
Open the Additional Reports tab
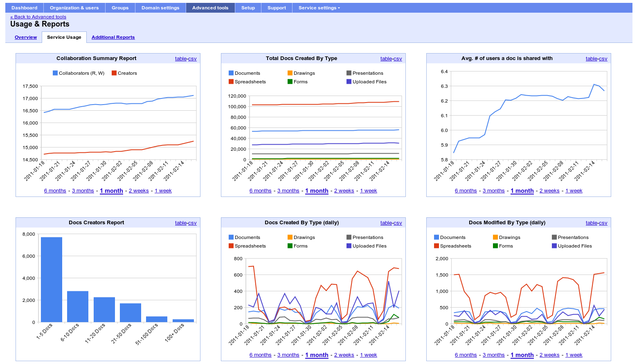pyautogui.click(x=113, y=37)
